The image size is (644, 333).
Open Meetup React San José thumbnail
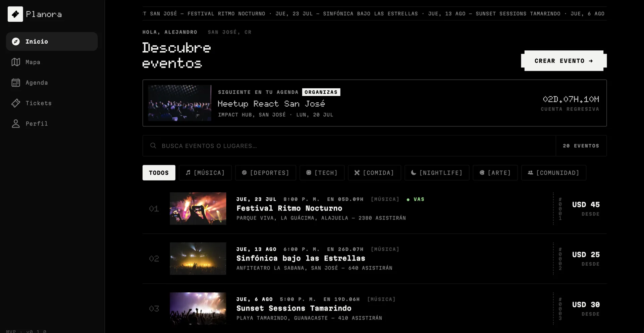(x=180, y=103)
